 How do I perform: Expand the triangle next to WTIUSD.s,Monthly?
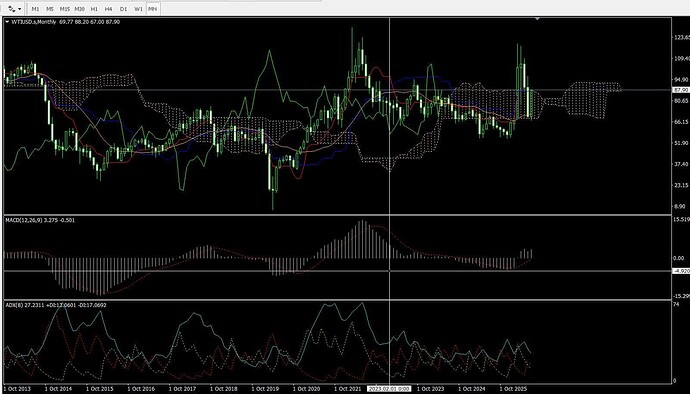[7, 22]
